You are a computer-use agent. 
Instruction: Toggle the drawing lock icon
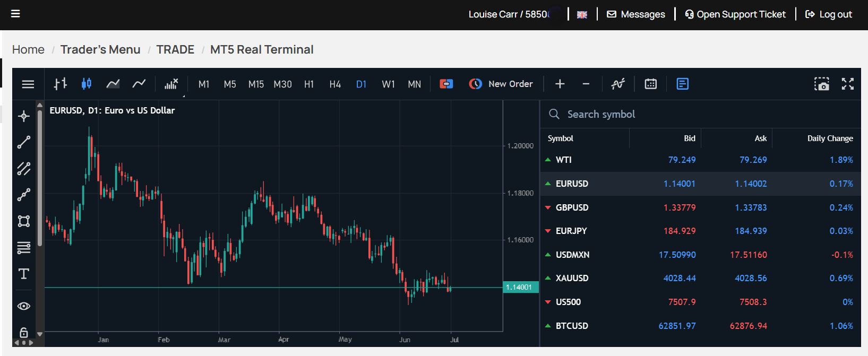coord(24,332)
